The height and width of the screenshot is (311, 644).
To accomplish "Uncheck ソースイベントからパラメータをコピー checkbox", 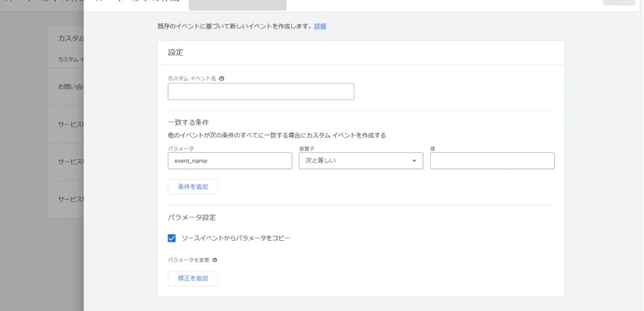I will click(172, 239).
